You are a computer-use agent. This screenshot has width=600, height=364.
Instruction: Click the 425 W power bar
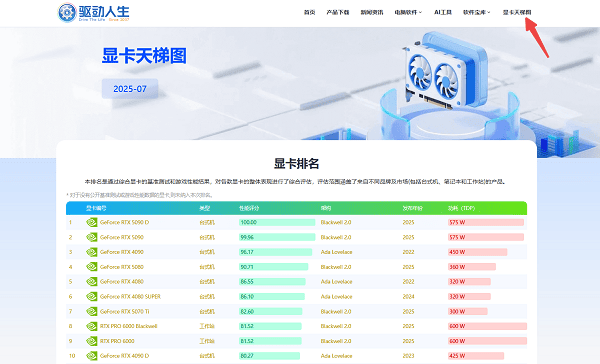(x=476, y=356)
